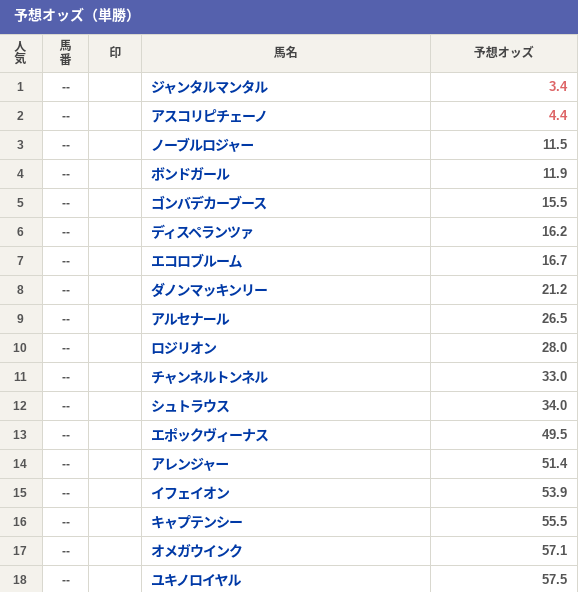Image resolution: width=578 pixels, height=592 pixels.
Task: Select ダノンマッキンリー horse name
Action: tap(210, 290)
